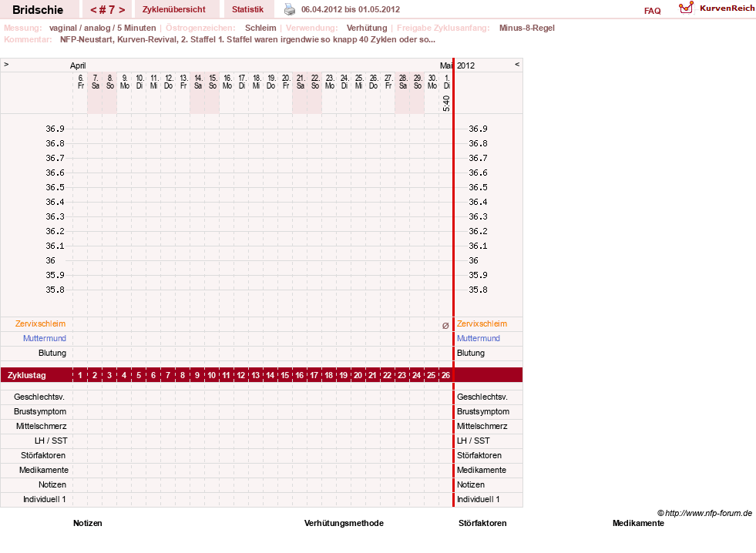Click the date range 06.04.2012 bis 01.05.2012

tap(351, 9)
